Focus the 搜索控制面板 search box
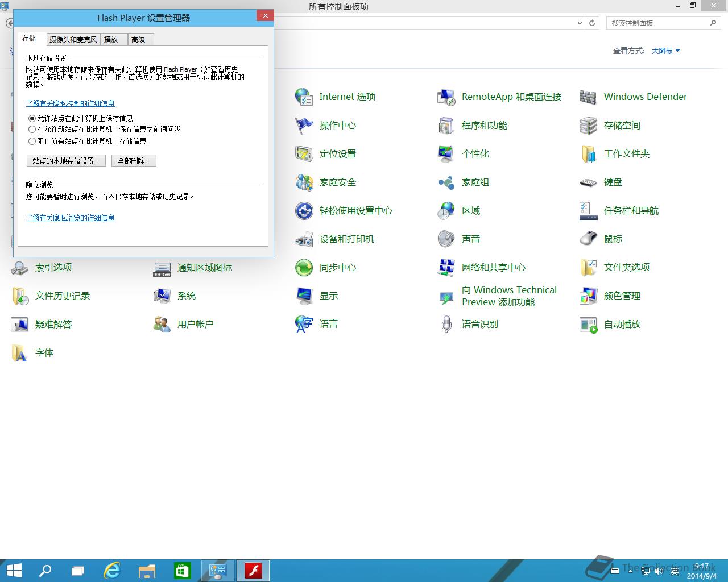728x582 pixels. pyautogui.click(x=663, y=23)
